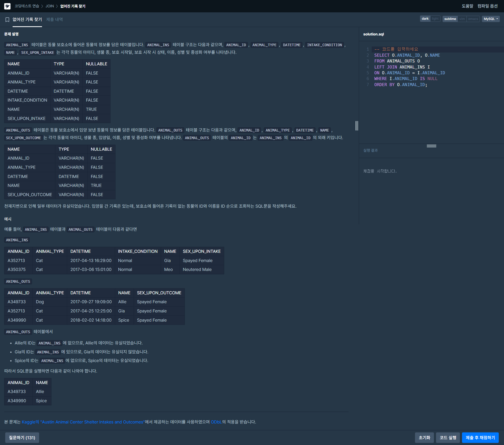Open the 도움말 help menu

[467, 6]
